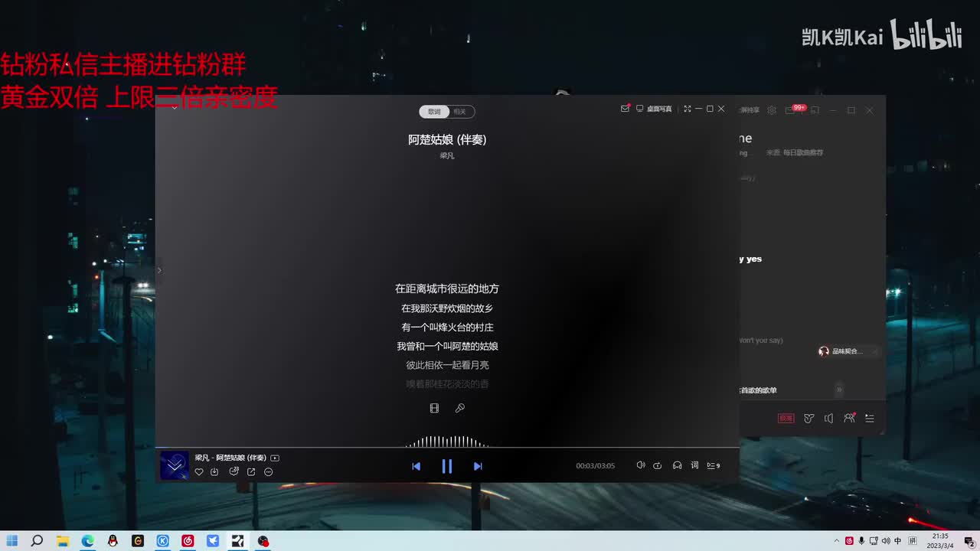The width and height of the screenshot is (980, 551).
Task: Select lyric line 我曾和一个叫阿楚的姑娘
Action: (447, 347)
